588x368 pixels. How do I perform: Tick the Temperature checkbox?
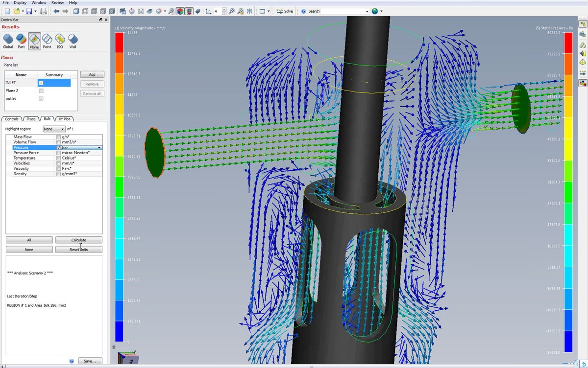pyautogui.click(x=59, y=158)
